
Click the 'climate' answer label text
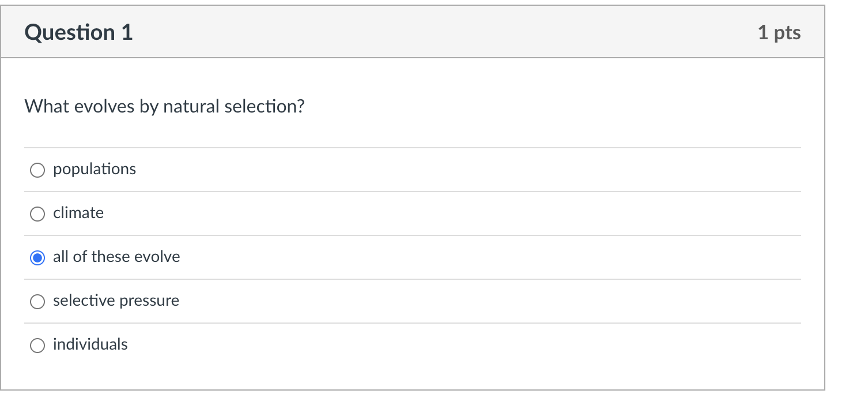[x=78, y=213]
